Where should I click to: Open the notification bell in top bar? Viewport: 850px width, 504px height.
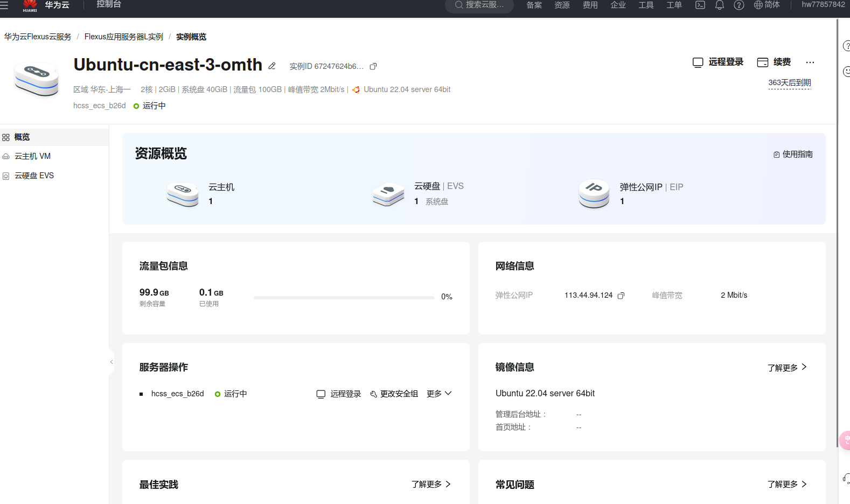719,5
